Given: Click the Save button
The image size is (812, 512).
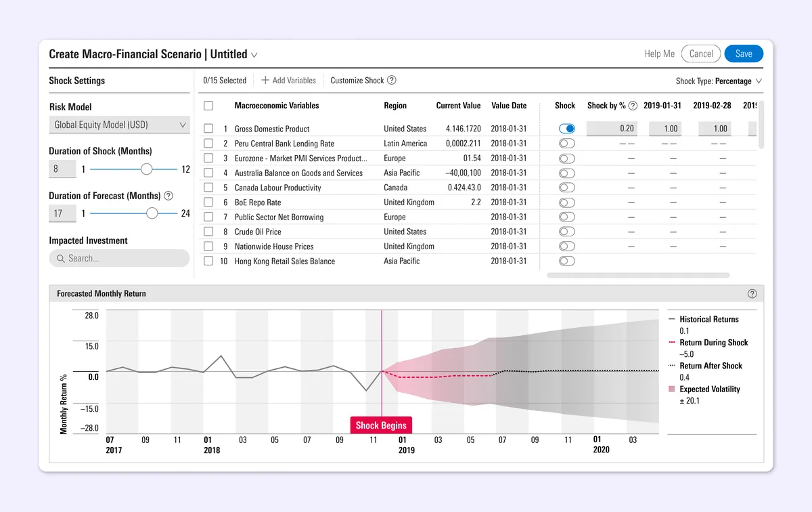Looking at the screenshot, I should [744, 54].
